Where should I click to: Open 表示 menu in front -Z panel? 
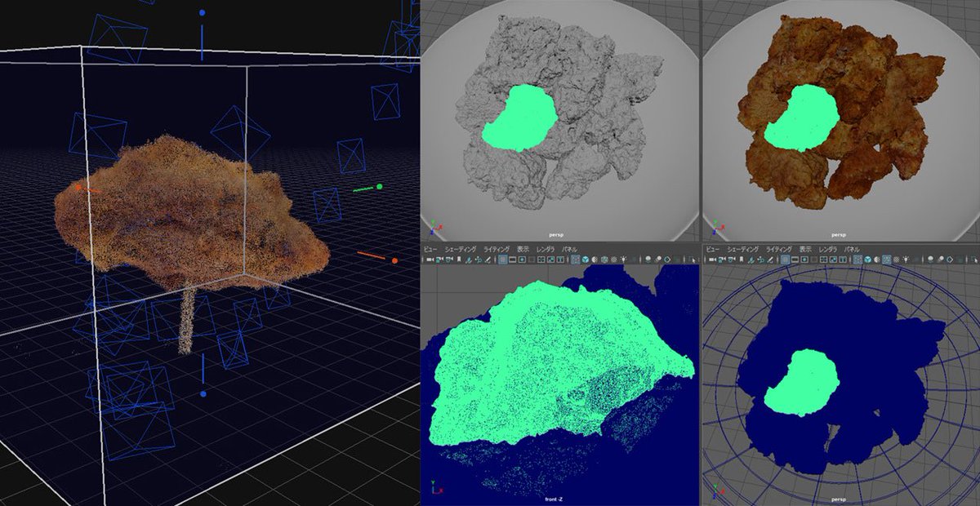[x=523, y=248]
